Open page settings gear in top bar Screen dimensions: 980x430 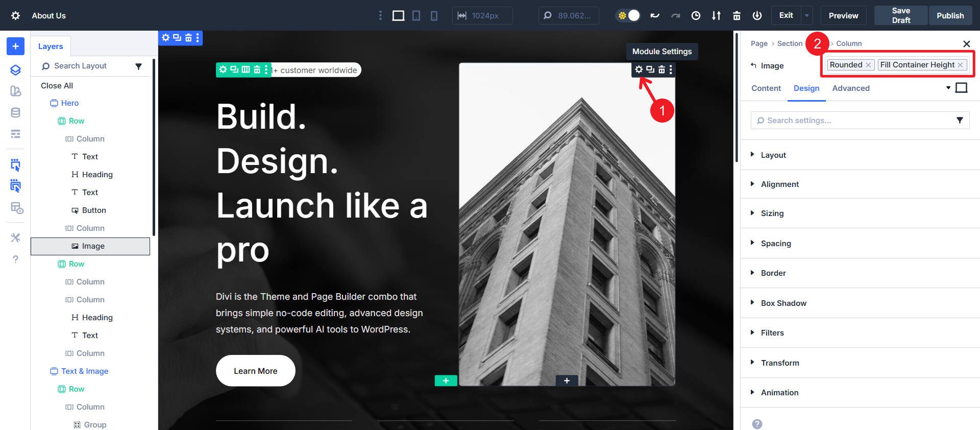16,15
